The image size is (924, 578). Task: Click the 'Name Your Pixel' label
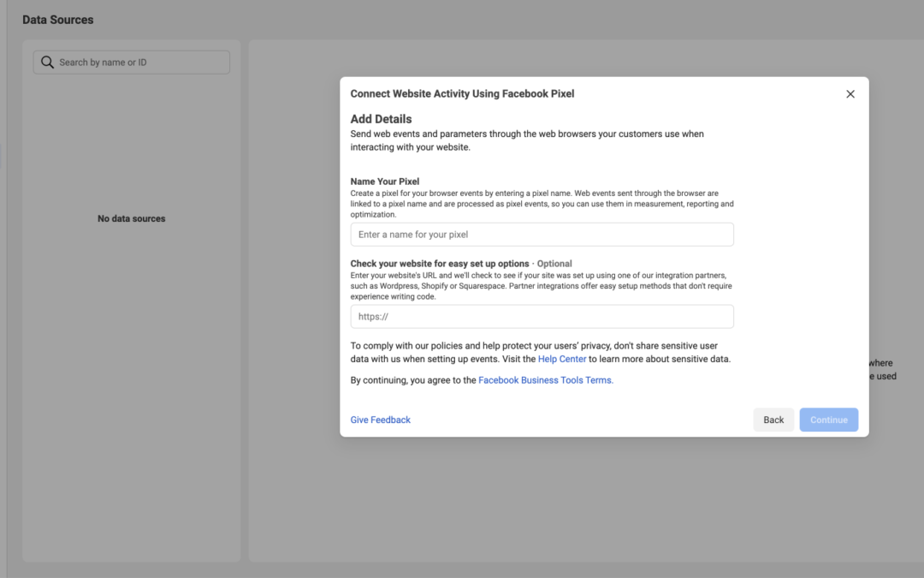tap(385, 181)
